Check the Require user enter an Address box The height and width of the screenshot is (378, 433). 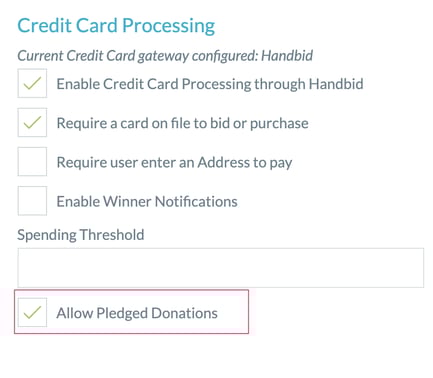(32, 162)
